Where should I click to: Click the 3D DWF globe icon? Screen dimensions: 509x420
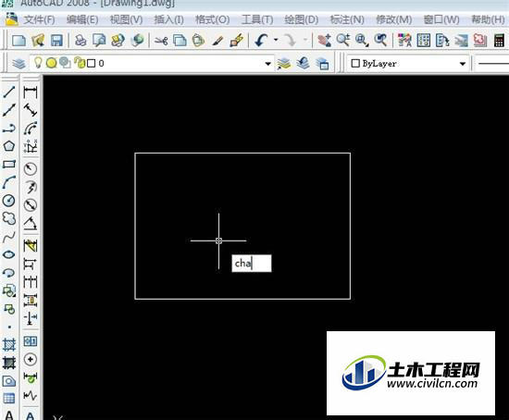click(x=137, y=41)
